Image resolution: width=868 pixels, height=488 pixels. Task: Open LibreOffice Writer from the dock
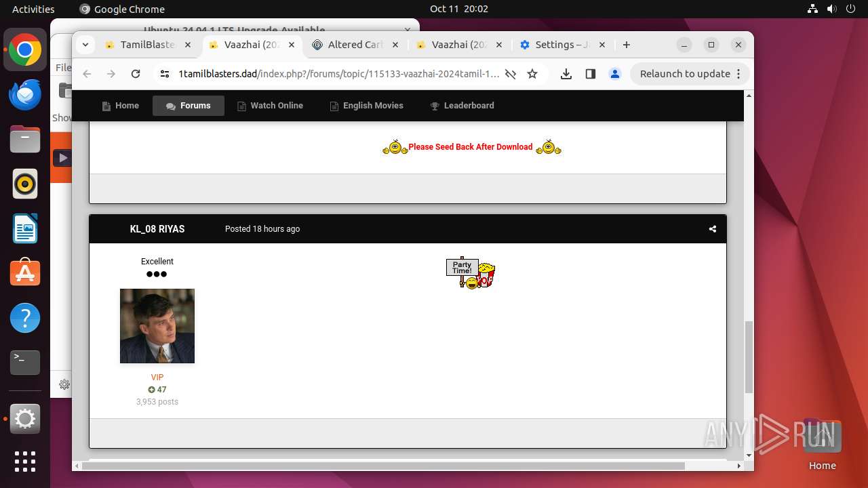click(25, 228)
